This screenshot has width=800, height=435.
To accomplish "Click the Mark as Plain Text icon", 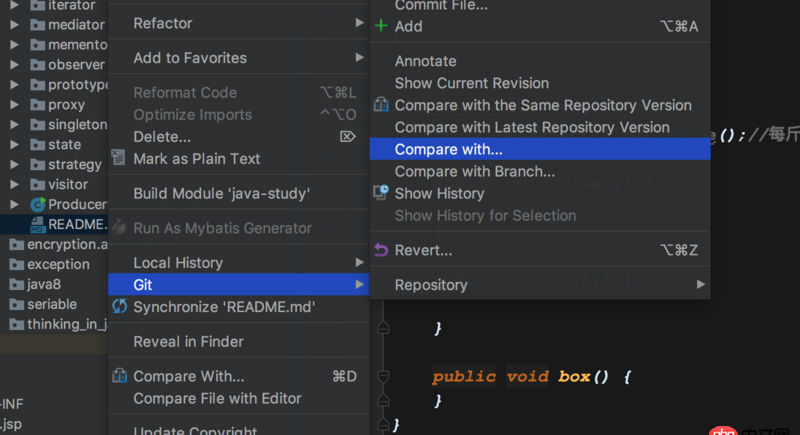I will pos(119,158).
